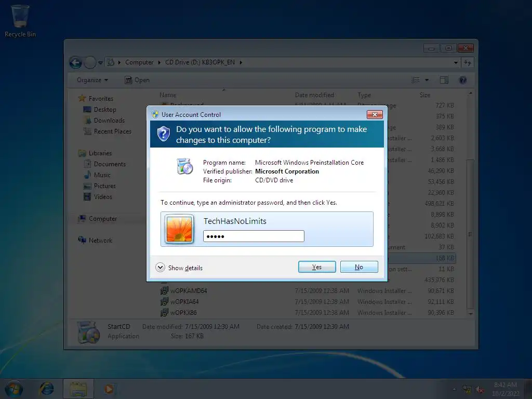Maximize the Explorer window
Image resolution: width=532 pixels, height=399 pixels.
448,48
